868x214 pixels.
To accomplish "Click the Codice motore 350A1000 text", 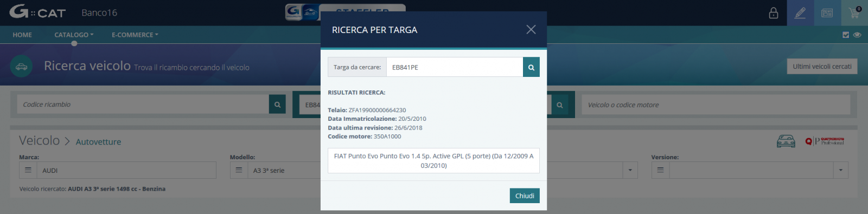I will [365, 137].
